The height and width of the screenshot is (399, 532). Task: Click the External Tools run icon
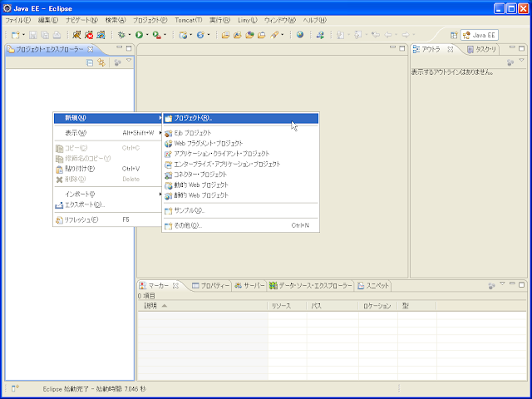point(156,35)
